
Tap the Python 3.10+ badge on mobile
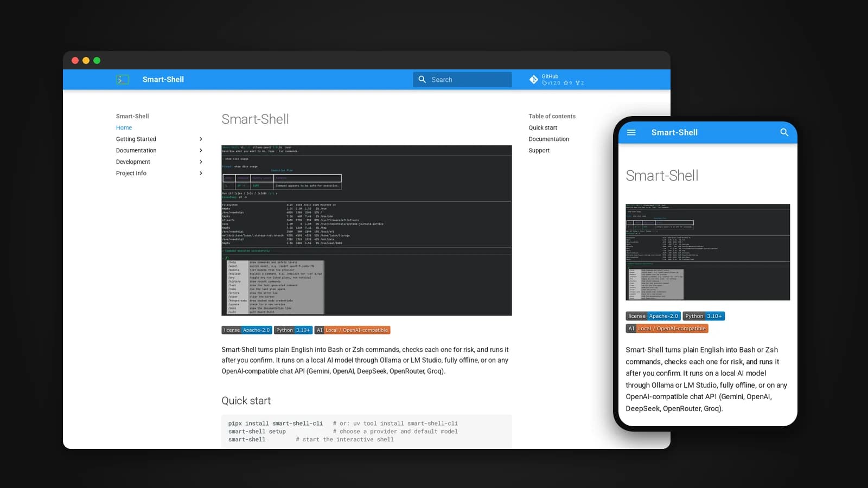click(x=704, y=316)
